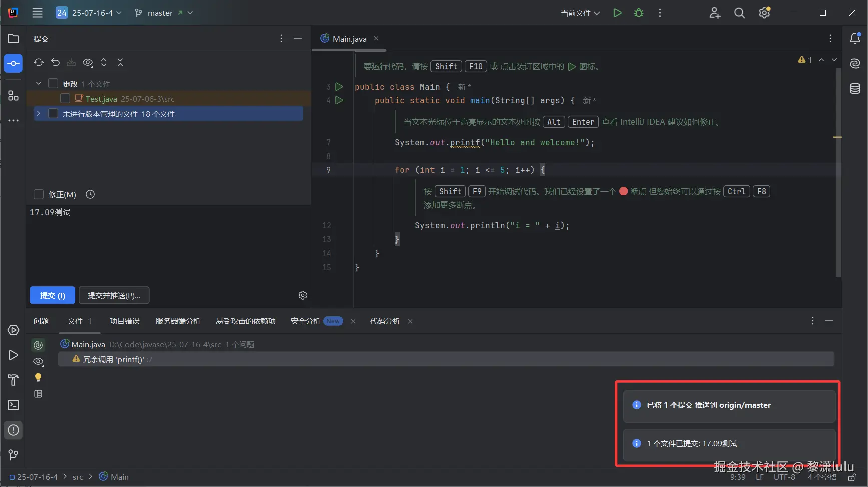Check unversioned files group 未进行版本管理的文件
Screen dimensions: 868x487
[53, 114]
